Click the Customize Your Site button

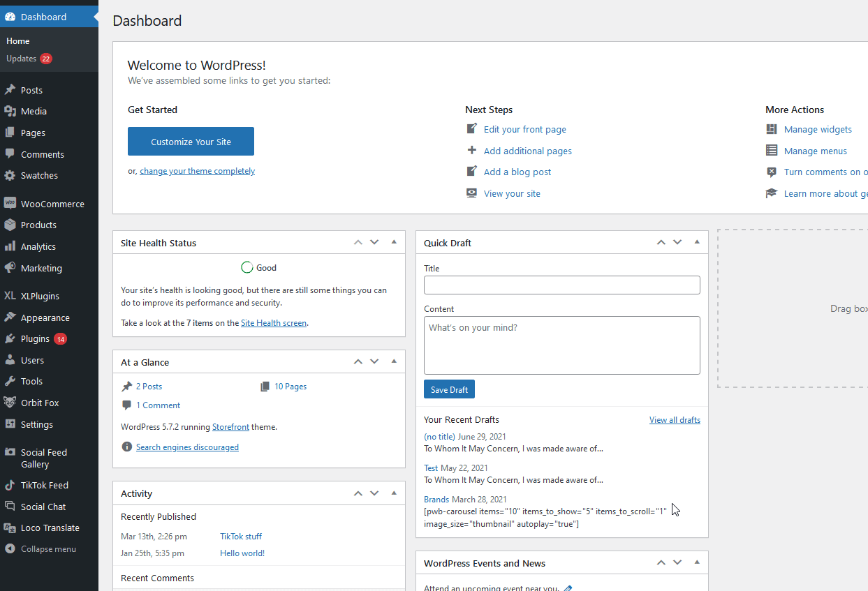191,142
